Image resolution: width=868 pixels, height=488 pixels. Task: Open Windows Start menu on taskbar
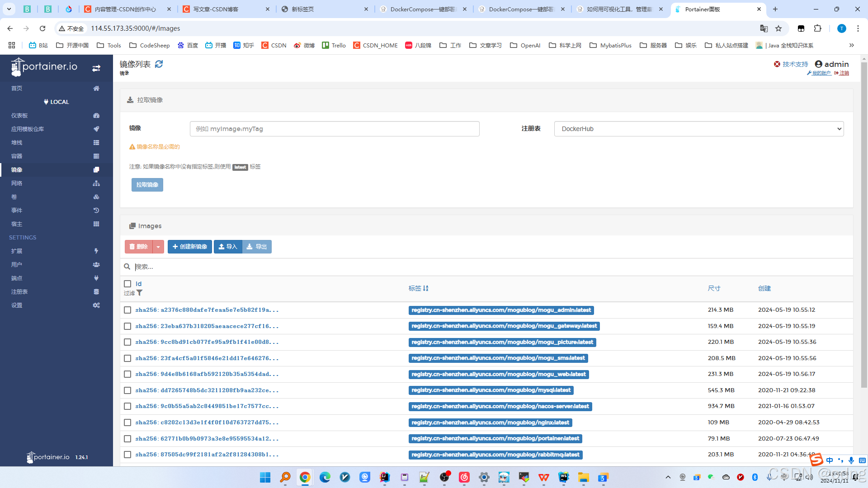[265, 477]
